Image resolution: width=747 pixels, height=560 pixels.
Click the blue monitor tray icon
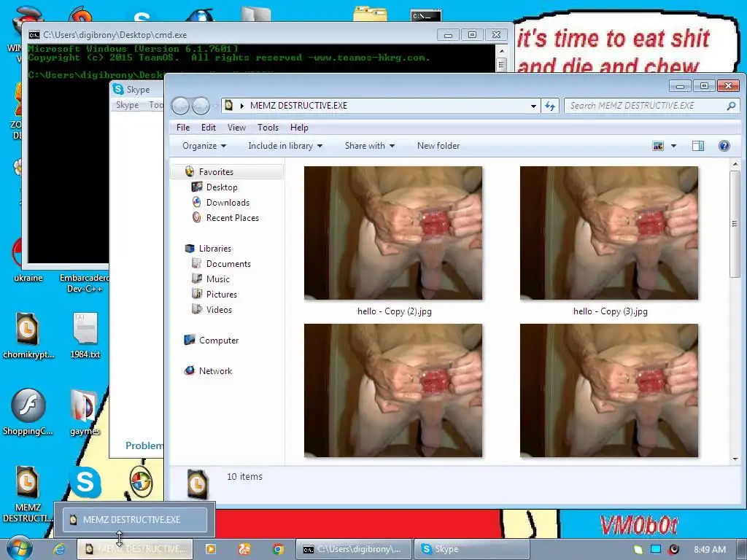tap(656, 549)
